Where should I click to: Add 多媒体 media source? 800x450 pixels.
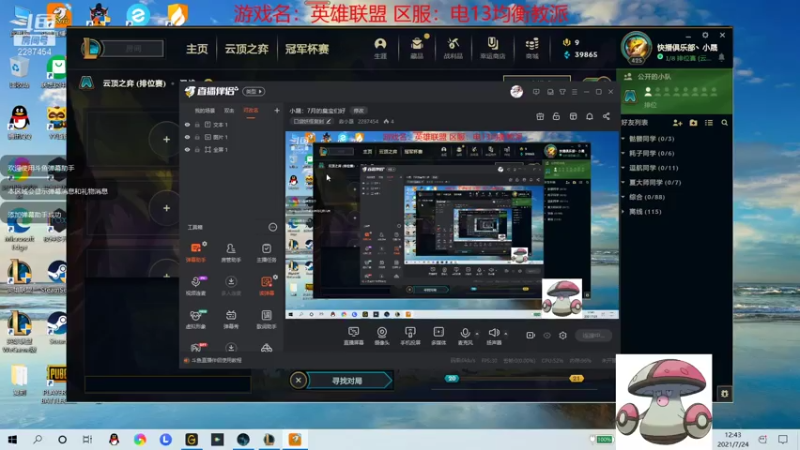pyautogui.click(x=438, y=336)
